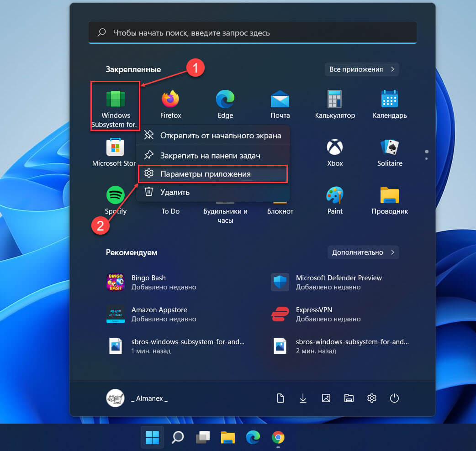Open the Блокнот app label
Image resolution: width=476 pixels, height=451 pixels.
tap(280, 211)
